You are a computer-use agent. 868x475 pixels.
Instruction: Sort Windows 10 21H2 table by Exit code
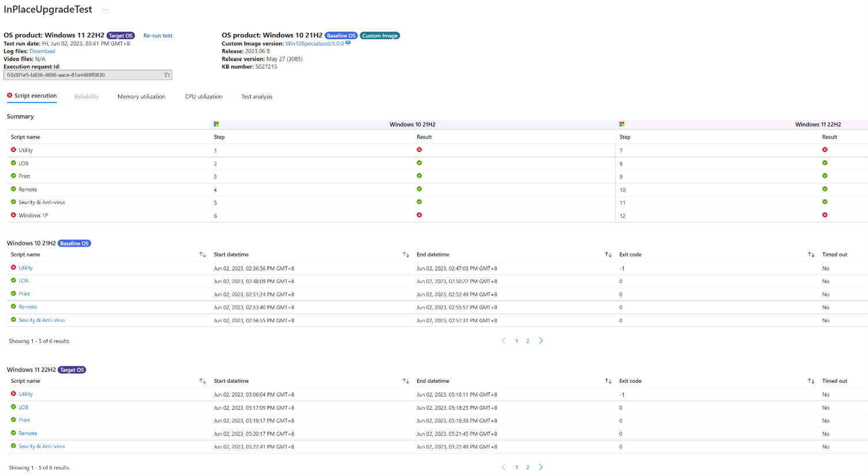point(811,254)
